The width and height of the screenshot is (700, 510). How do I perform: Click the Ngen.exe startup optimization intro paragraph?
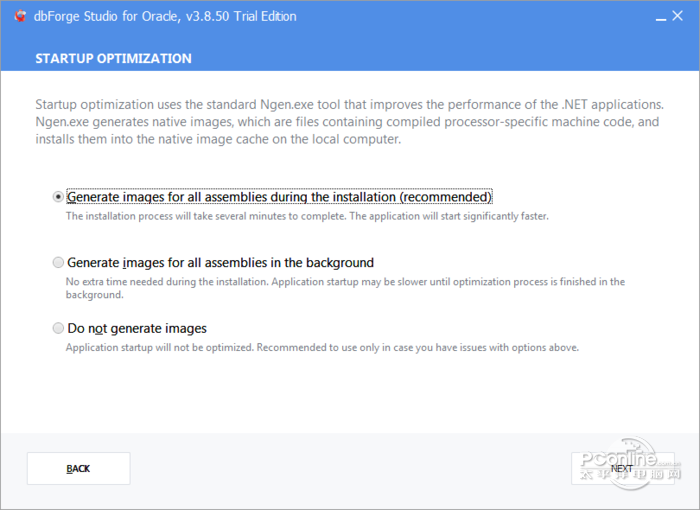pos(347,122)
